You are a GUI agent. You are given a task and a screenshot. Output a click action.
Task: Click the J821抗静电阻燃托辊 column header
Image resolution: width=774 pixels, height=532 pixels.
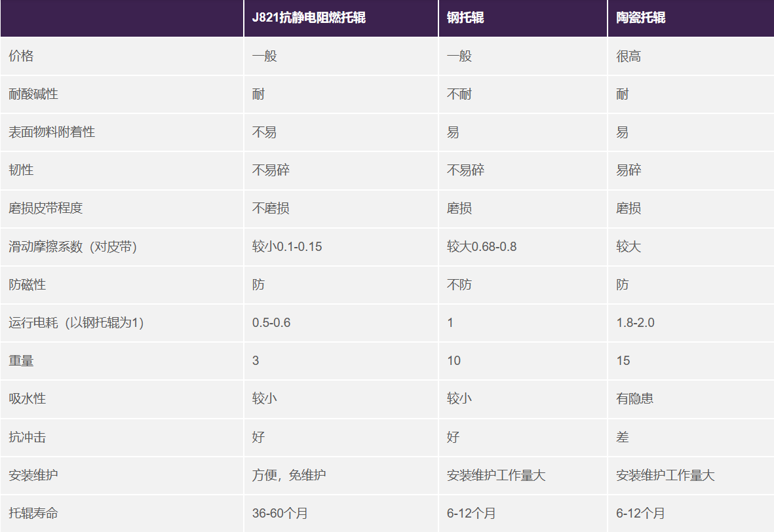pos(309,18)
